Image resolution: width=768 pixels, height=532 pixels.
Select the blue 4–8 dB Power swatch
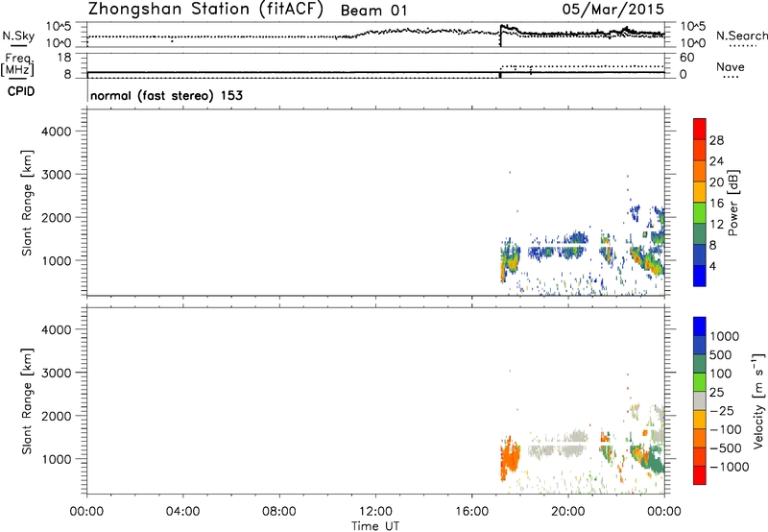click(x=700, y=254)
